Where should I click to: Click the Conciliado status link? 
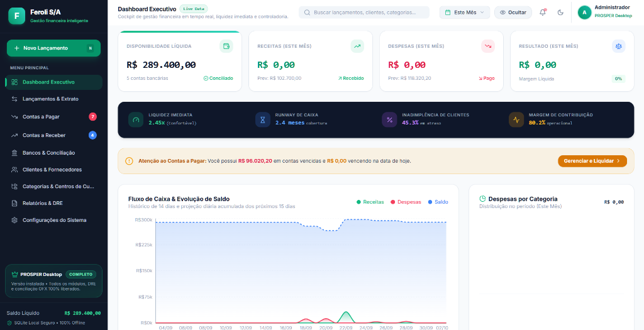(x=218, y=78)
